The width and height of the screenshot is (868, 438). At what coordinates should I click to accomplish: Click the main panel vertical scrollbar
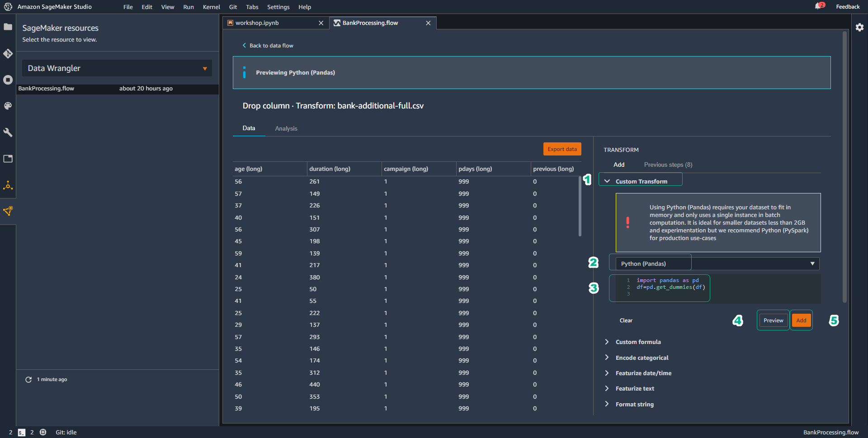pyautogui.click(x=844, y=167)
